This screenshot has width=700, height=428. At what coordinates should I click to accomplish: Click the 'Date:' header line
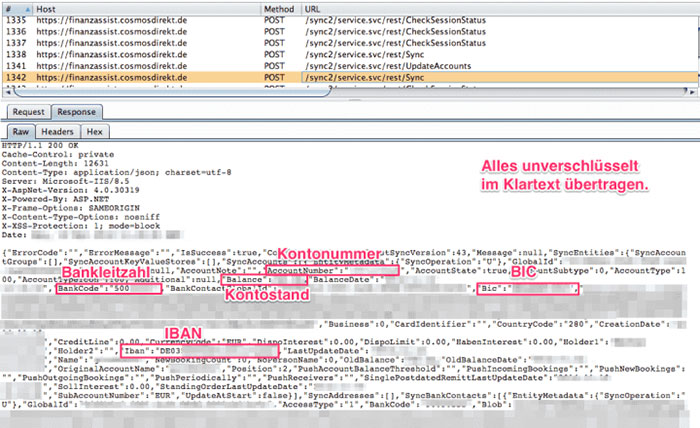pyautogui.click(x=92, y=235)
